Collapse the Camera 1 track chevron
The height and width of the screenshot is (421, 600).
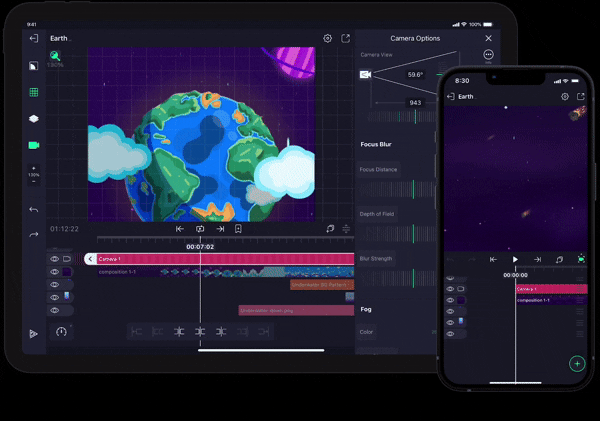tap(90, 259)
